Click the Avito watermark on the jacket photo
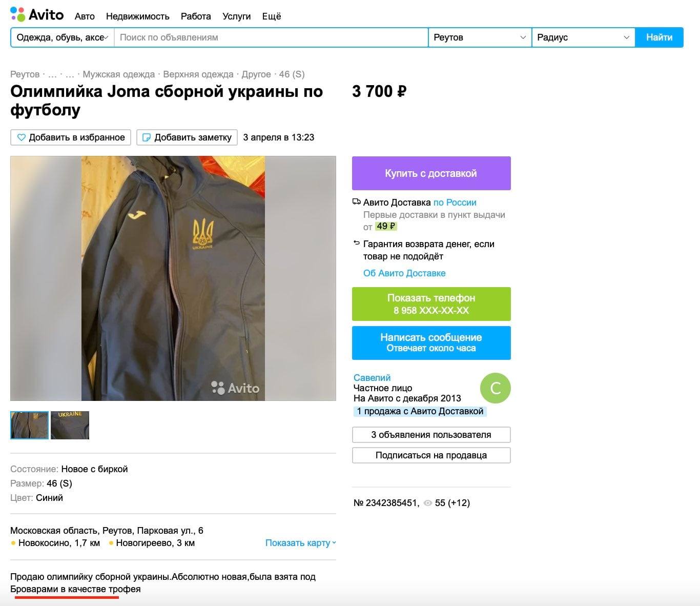700x606 pixels. [235, 388]
